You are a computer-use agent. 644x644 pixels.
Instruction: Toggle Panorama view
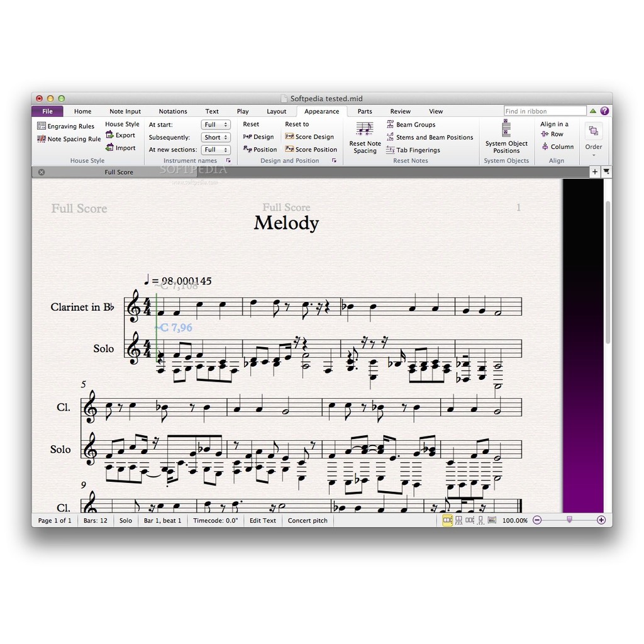(492, 520)
